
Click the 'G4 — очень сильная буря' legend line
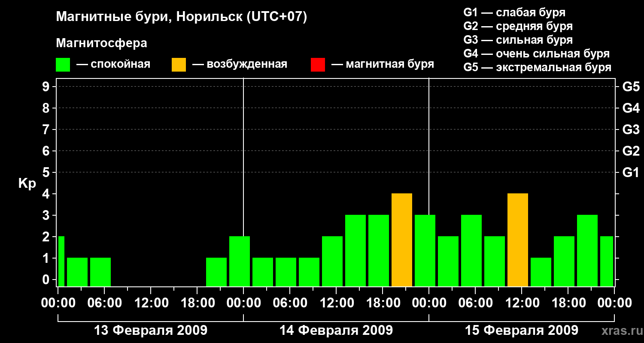click(x=536, y=54)
